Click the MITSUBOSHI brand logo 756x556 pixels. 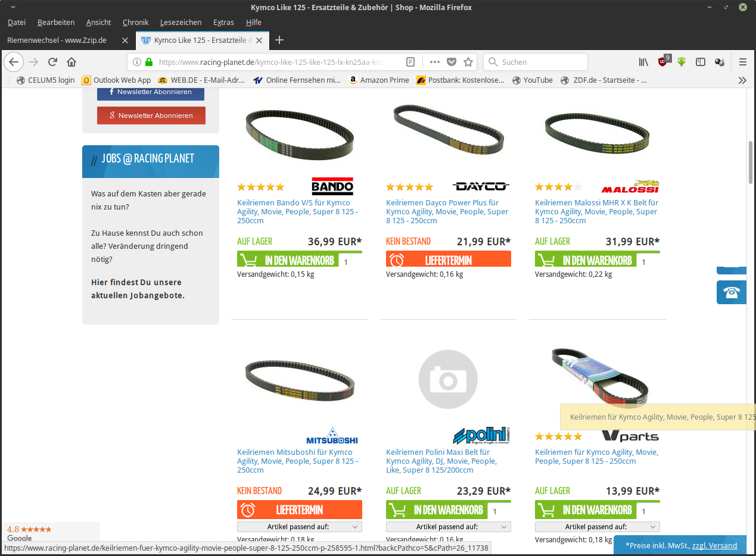point(332,436)
